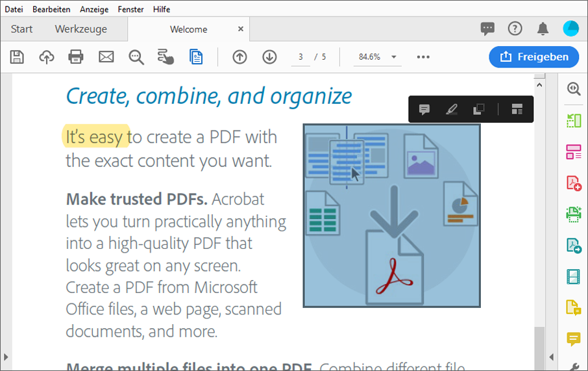Switch to the Werkzeuge tab
This screenshot has height=371, width=588.
(81, 29)
